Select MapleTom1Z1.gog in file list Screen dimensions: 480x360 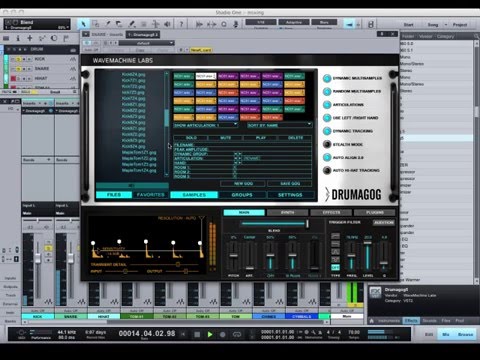[x=139, y=152]
